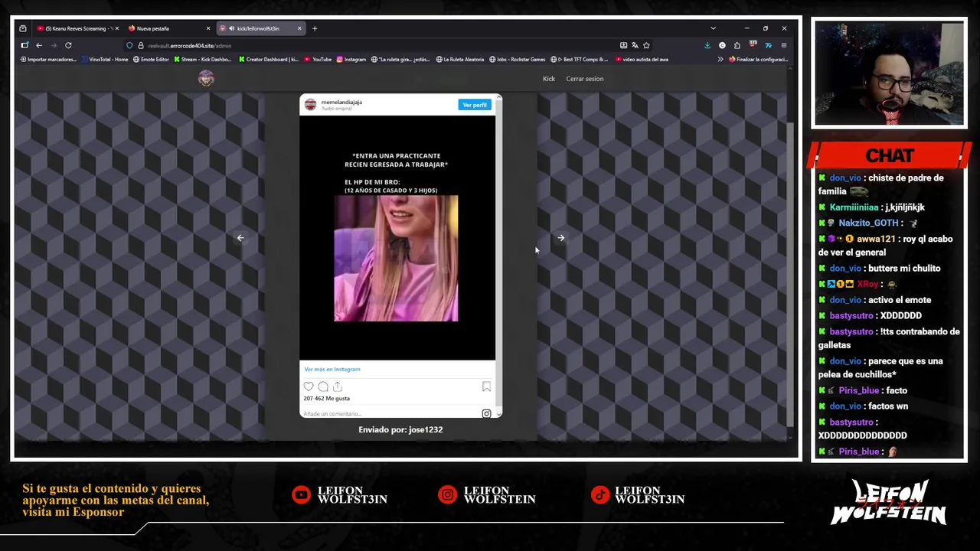Open the Creator Dashboard bookmark
The image size is (980, 551).
[268, 59]
